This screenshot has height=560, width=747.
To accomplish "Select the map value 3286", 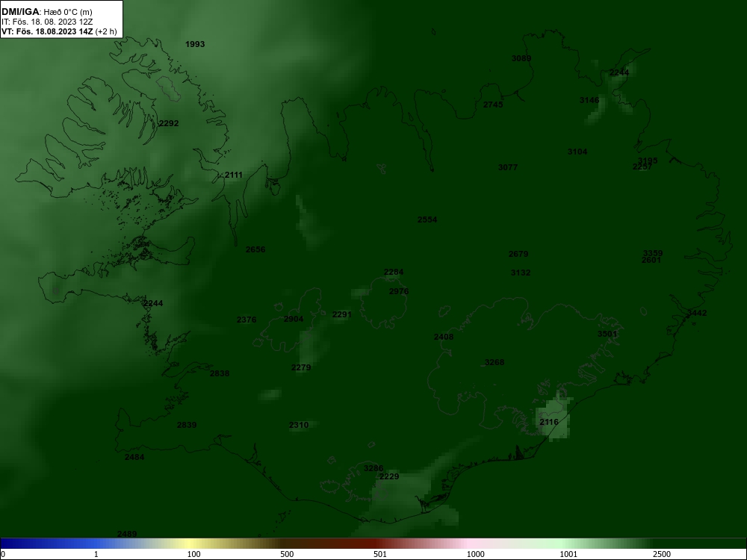I will 373,469.
